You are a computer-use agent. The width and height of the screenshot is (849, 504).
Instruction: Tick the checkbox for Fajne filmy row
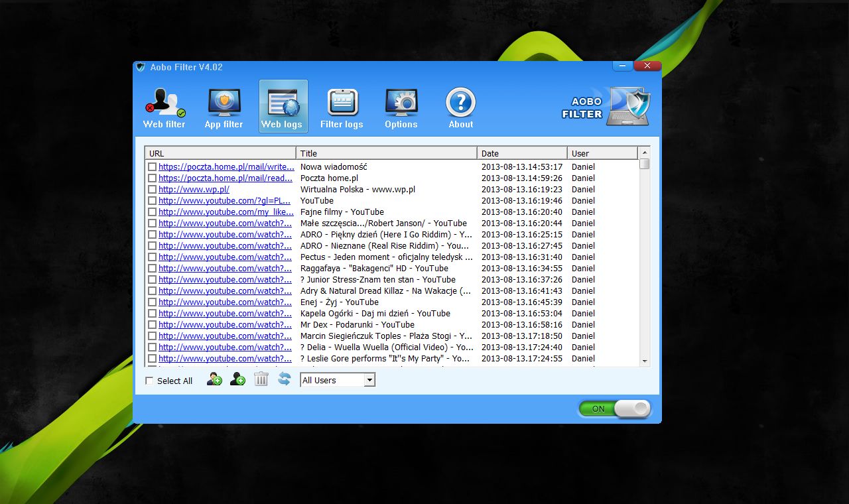[153, 212]
